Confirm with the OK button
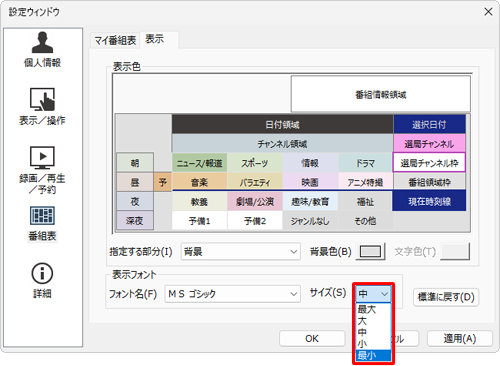The image size is (500, 366). pyautogui.click(x=312, y=338)
